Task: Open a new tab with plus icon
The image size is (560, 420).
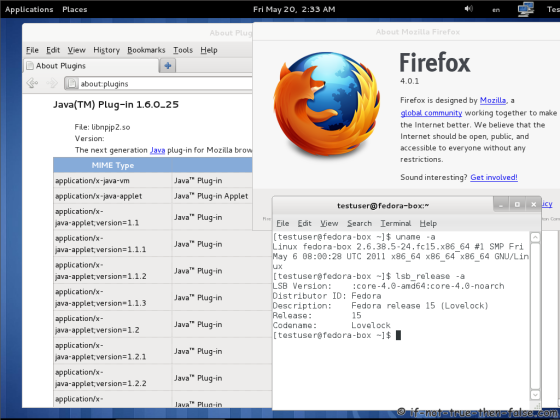Action: click(x=168, y=66)
